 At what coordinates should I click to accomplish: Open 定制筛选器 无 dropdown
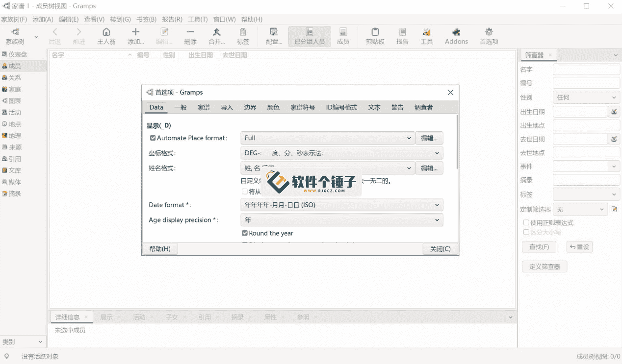(x=580, y=209)
